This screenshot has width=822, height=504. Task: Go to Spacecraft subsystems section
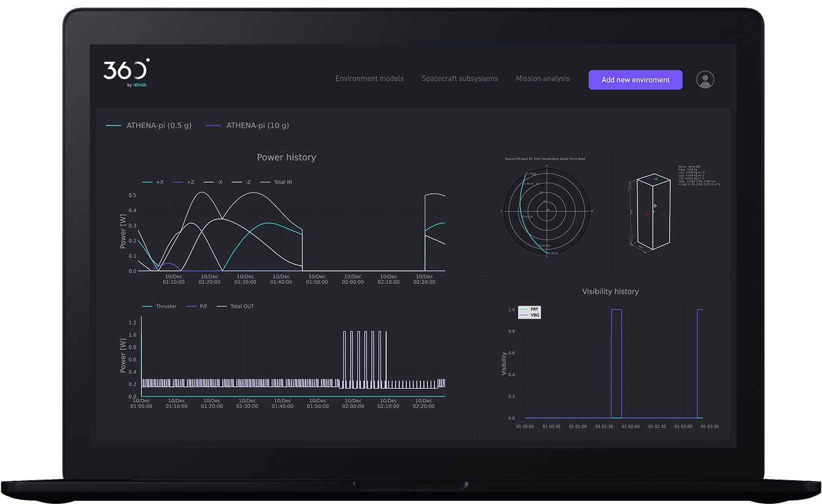pos(459,79)
